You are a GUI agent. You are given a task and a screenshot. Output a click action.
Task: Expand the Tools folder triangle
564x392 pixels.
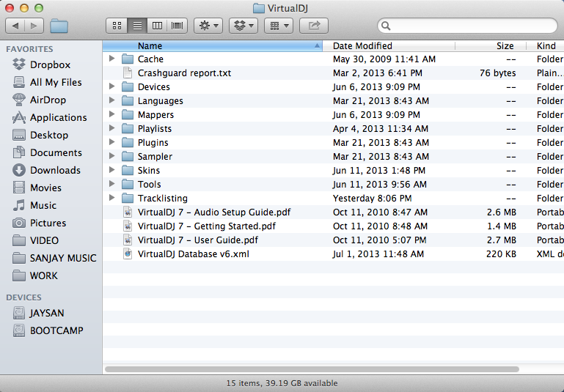coord(112,184)
